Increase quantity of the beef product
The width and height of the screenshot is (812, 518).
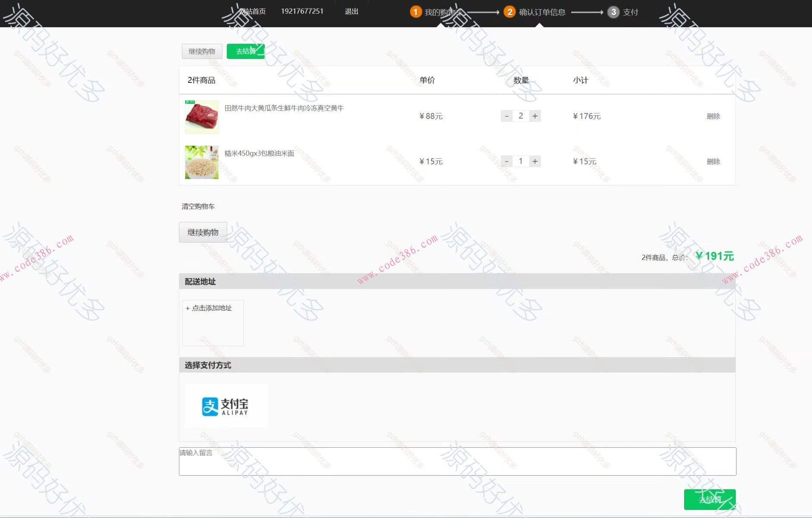coord(535,116)
